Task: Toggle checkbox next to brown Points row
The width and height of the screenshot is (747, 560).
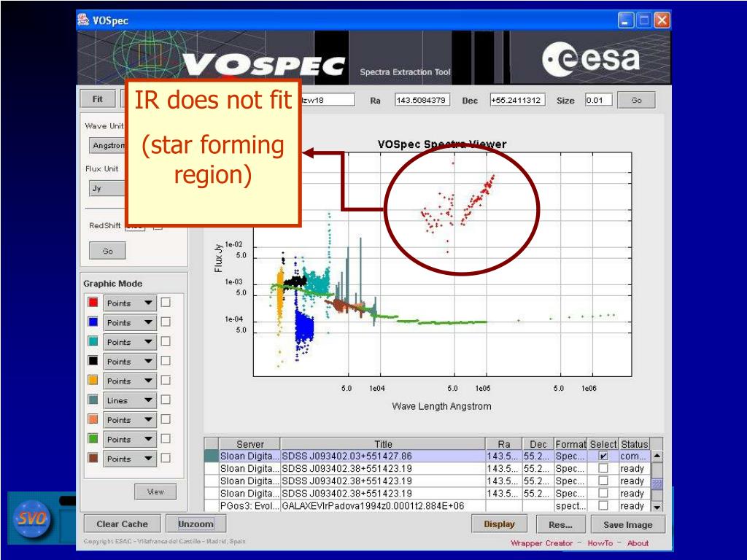Action: (x=166, y=458)
